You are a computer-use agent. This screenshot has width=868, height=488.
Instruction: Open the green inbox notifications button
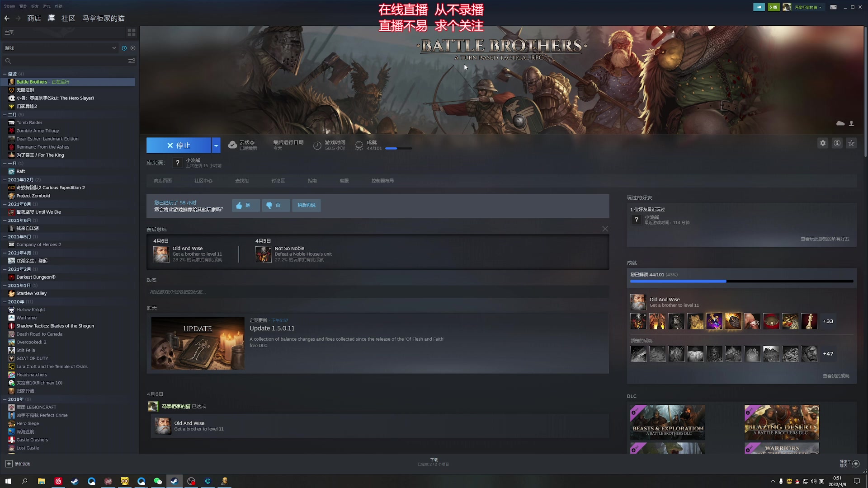[x=774, y=7]
